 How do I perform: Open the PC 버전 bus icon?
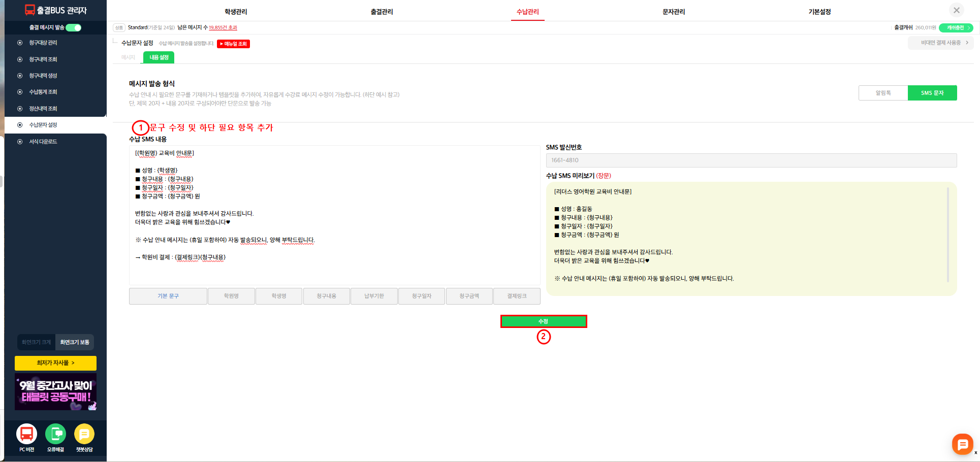point(26,434)
